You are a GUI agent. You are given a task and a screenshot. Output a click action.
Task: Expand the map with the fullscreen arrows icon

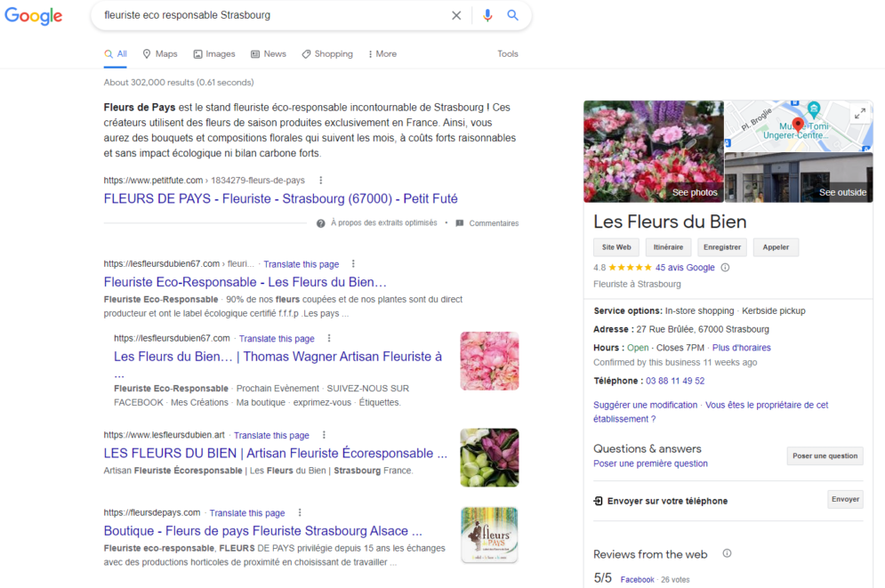click(859, 114)
